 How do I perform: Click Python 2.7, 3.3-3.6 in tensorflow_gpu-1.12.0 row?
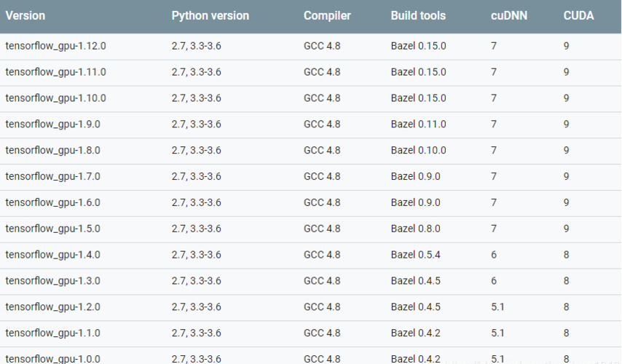[196, 46]
